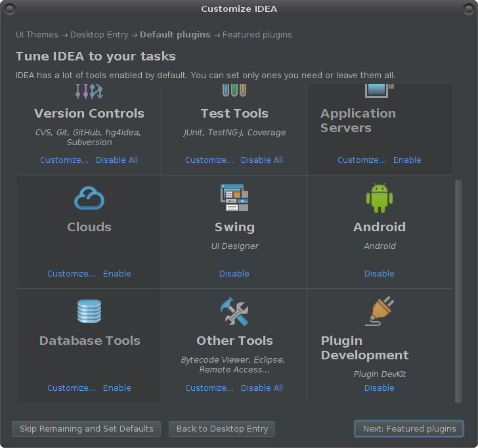
Task: Open Customize for Version Controls
Action: pos(64,160)
